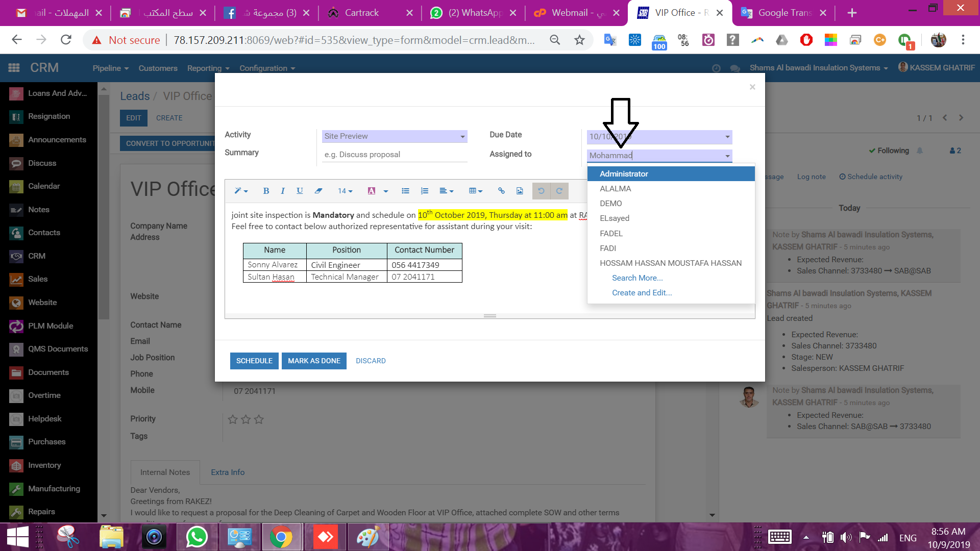Click the eraser remove-format icon
The image size is (980, 551).
(318, 191)
